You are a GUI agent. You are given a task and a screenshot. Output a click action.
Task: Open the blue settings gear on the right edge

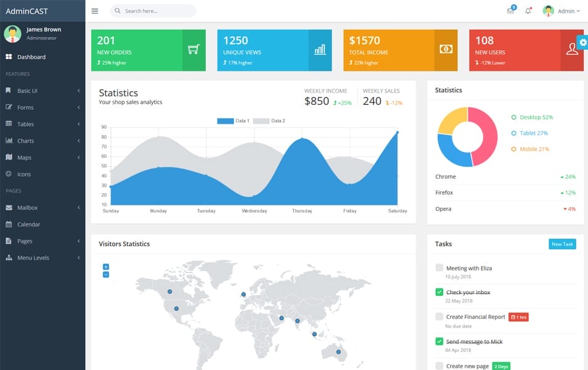coord(582,42)
